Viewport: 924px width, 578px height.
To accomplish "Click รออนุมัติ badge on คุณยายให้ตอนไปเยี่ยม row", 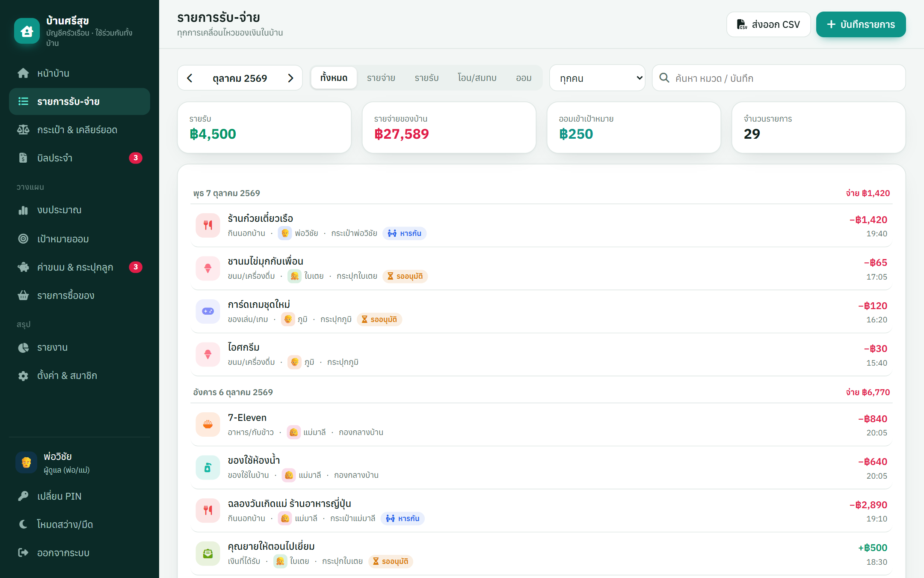I will (x=391, y=561).
